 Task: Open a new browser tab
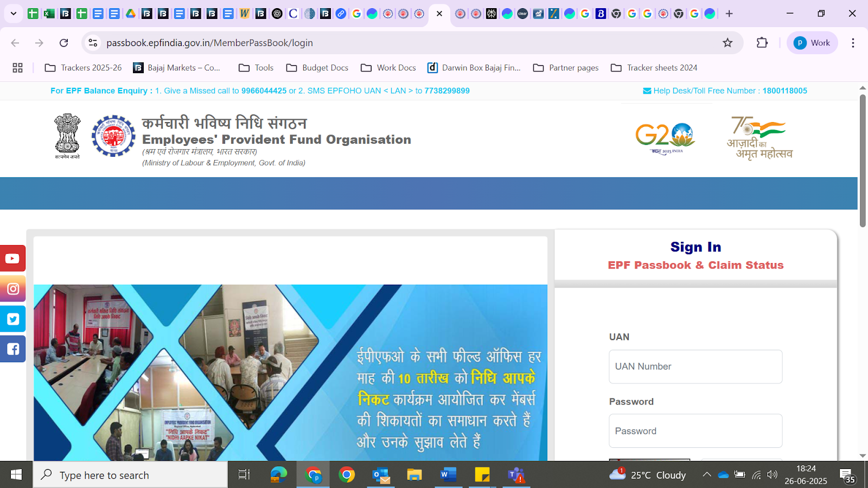(729, 14)
